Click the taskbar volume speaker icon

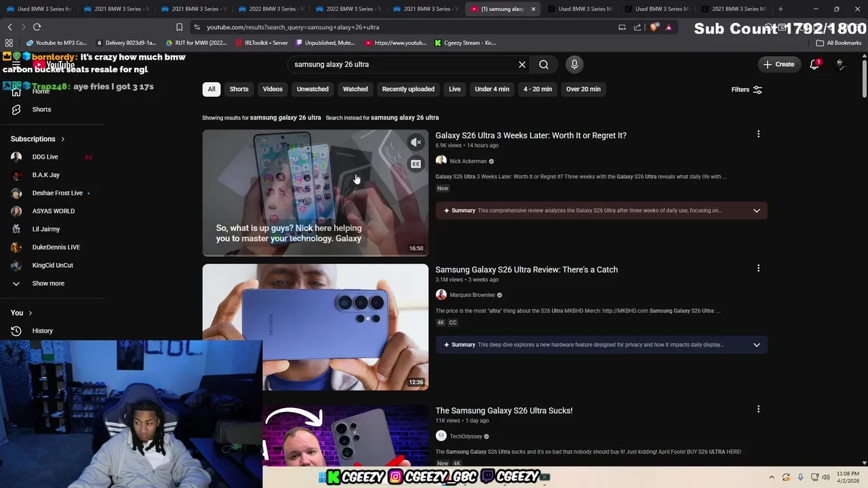pyautogui.click(x=826, y=477)
